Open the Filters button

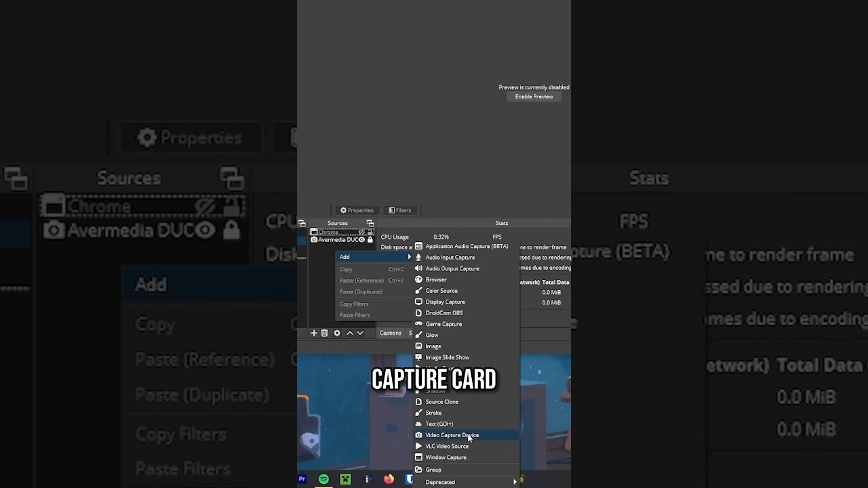pos(399,210)
